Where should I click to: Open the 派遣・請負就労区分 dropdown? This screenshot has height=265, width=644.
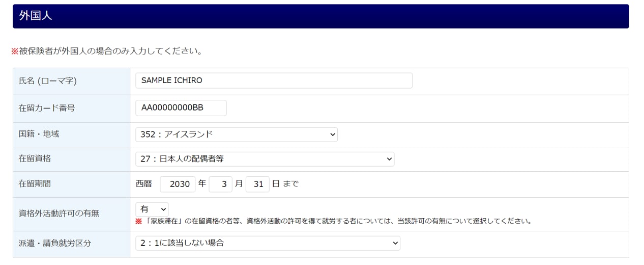(x=268, y=243)
